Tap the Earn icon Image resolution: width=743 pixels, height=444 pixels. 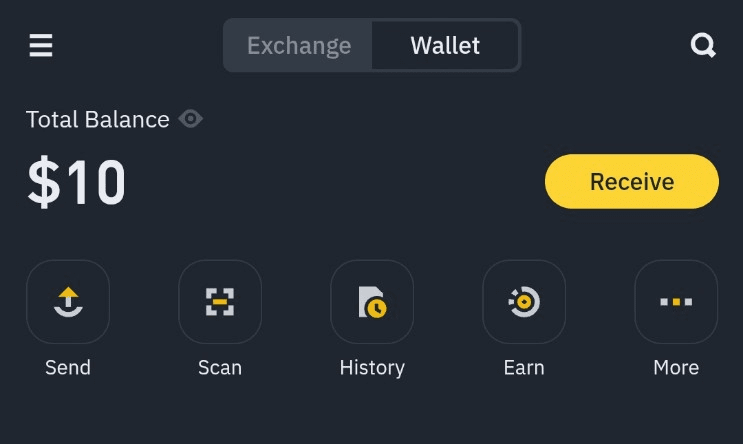[x=524, y=302]
